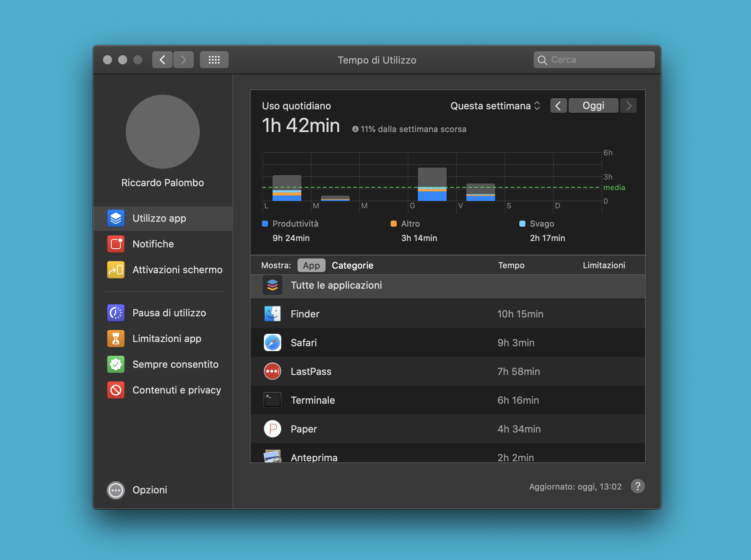Advance with the right arrow next to Oggi
The image size is (751, 560).
[x=628, y=106]
